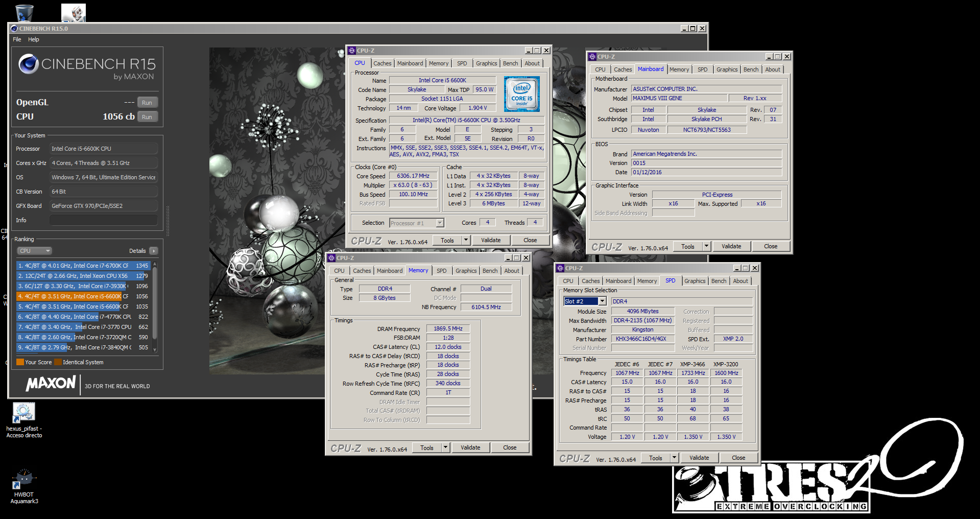Click the Core Voltage value 1.904 V

tap(477, 108)
